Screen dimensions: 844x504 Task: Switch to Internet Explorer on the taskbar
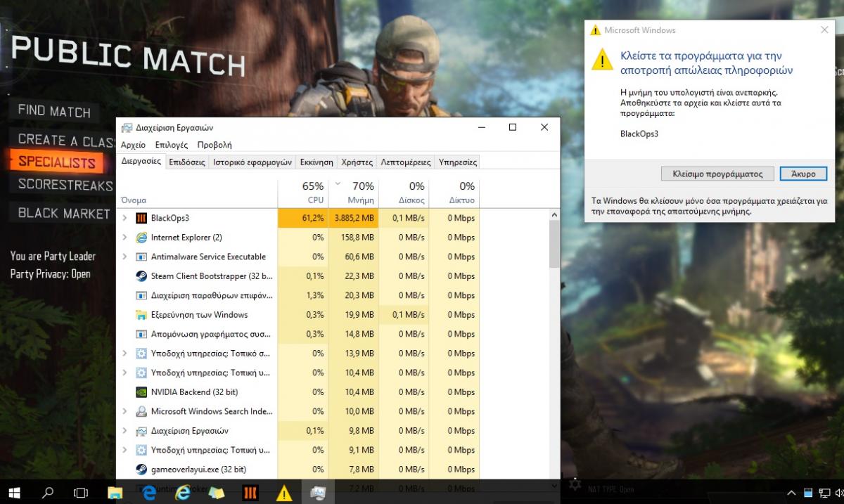pyautogui.click(x=183, y=493)
